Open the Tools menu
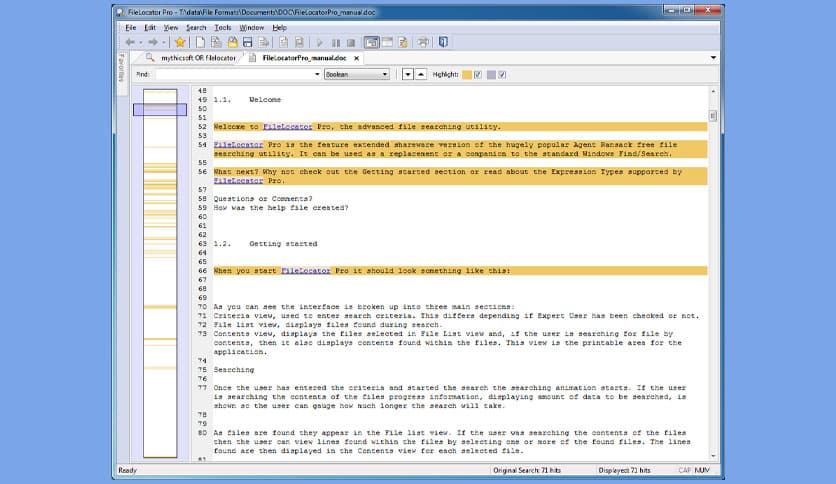This screenshot has height=484, width=836. point(223,28)
